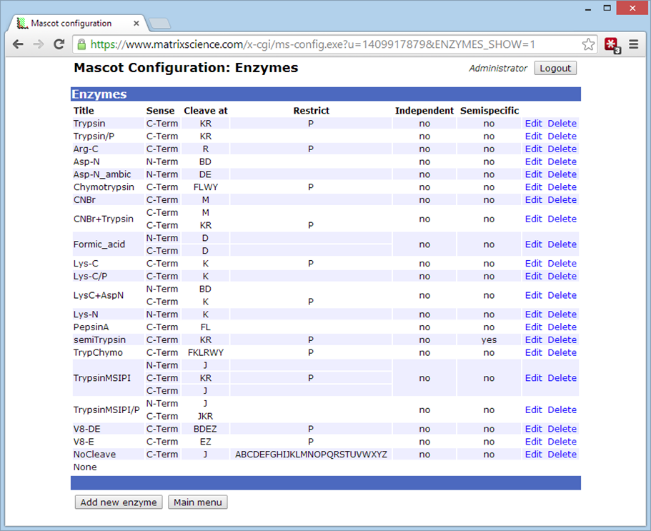Viewport: 651px width, 531px height.
Task: Go back with the browser back arrow
Action: (18, 44)
